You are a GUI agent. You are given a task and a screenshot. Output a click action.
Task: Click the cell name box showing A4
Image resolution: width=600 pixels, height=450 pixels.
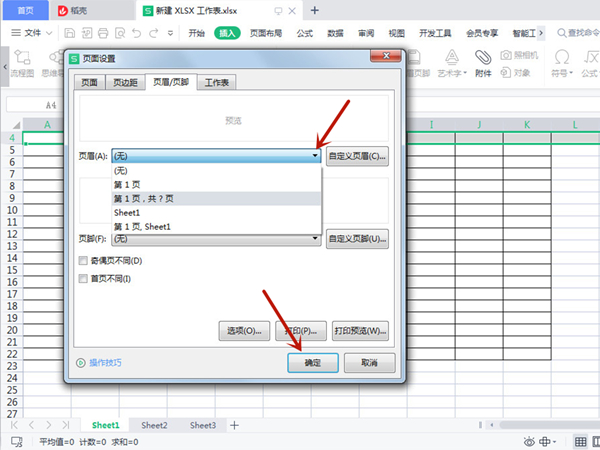coord(52,104)
